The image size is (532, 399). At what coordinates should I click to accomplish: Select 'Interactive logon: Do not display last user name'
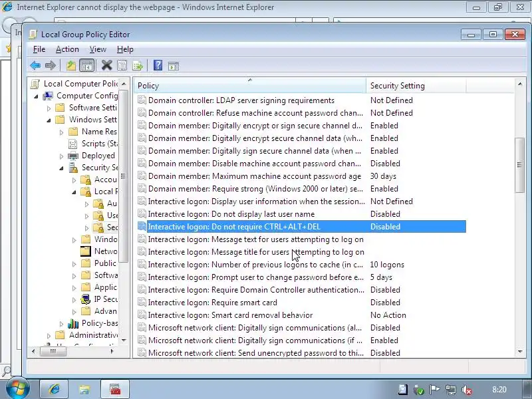coord(231,214)
